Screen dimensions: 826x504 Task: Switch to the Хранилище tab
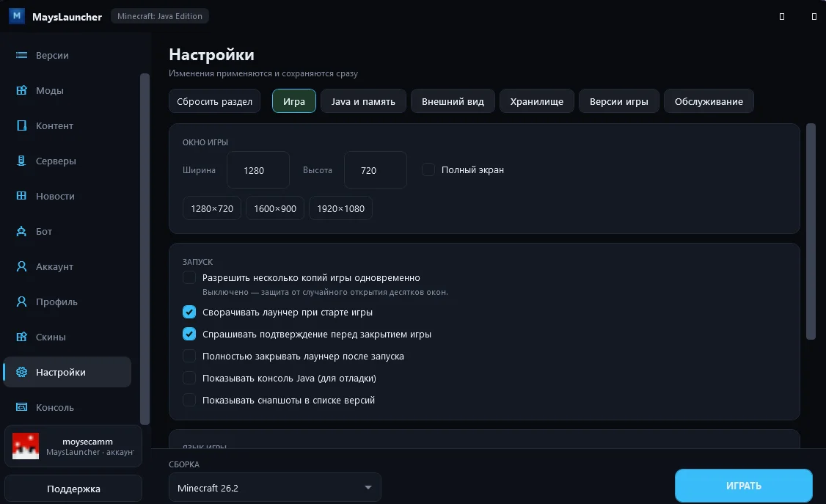tap(536, 101)
